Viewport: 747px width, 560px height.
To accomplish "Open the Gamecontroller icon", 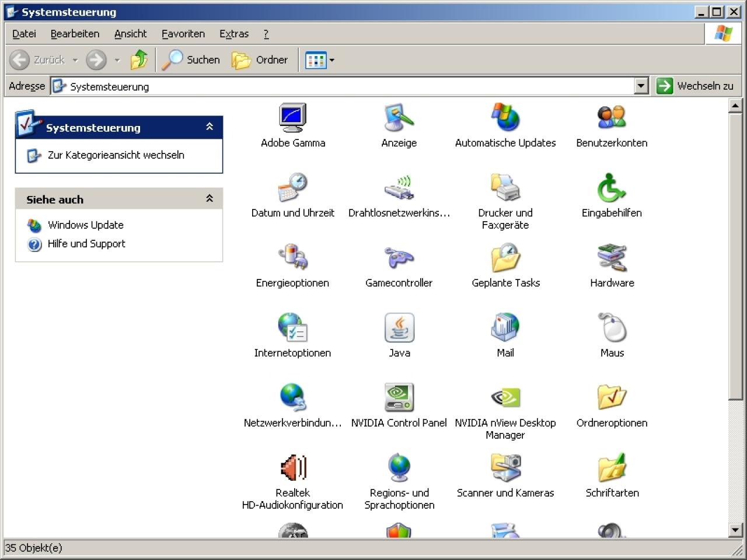I will [399, 258].
